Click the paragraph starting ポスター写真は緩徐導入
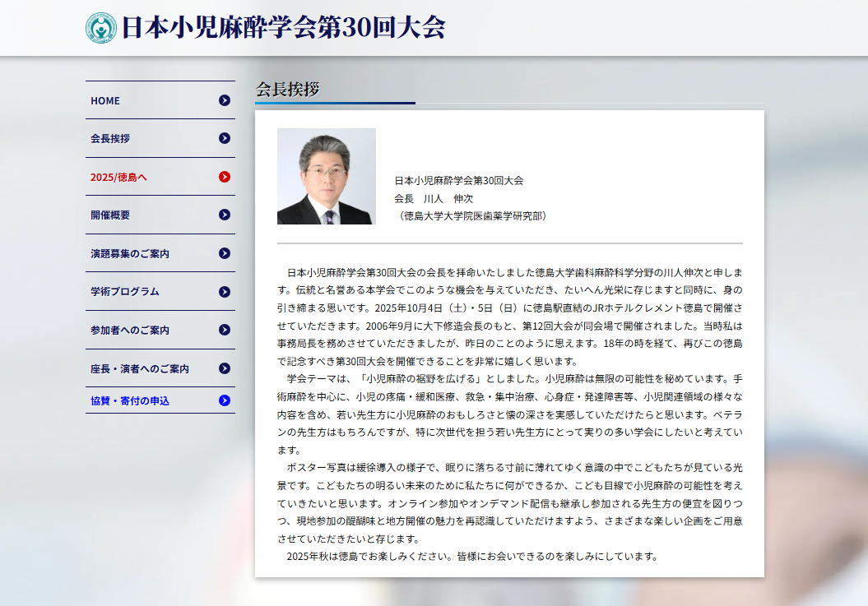 510,503
